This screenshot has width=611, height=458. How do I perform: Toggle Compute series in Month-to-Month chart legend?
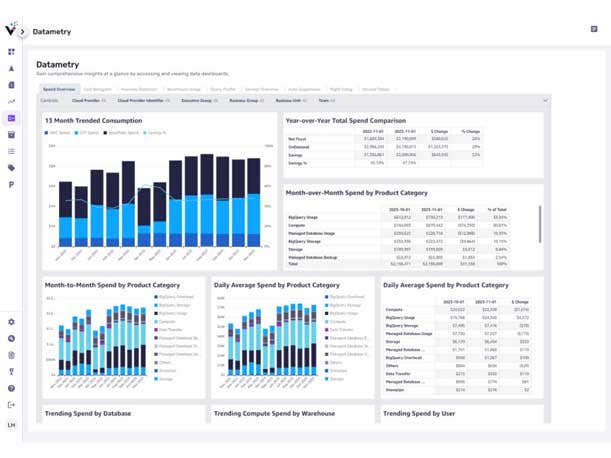pos(166,321)
